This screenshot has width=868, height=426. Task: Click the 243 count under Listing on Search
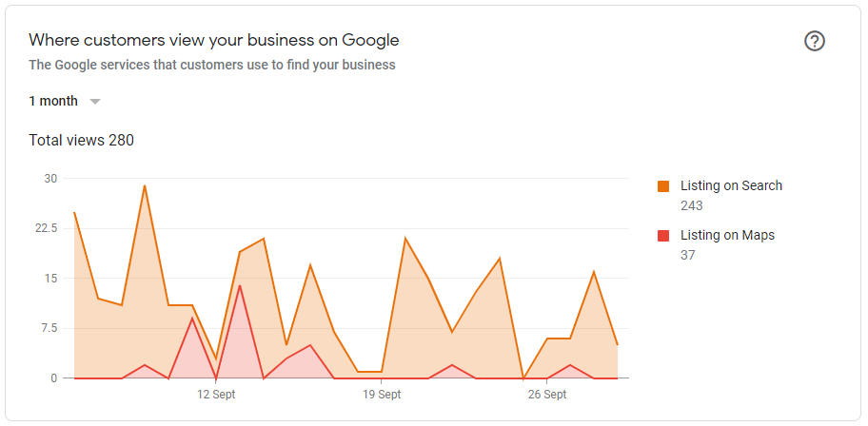pyautogui.click(x=692, y=205)
